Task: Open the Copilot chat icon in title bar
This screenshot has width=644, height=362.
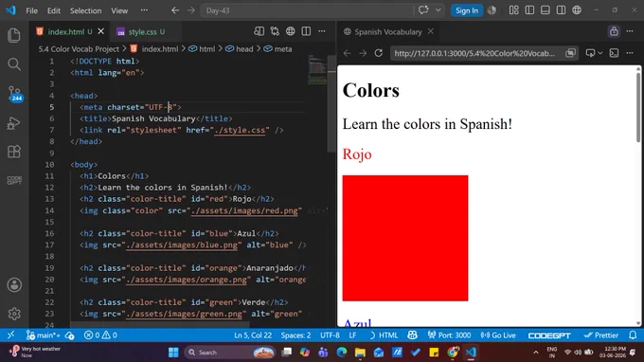Action: tap(423, 10)
